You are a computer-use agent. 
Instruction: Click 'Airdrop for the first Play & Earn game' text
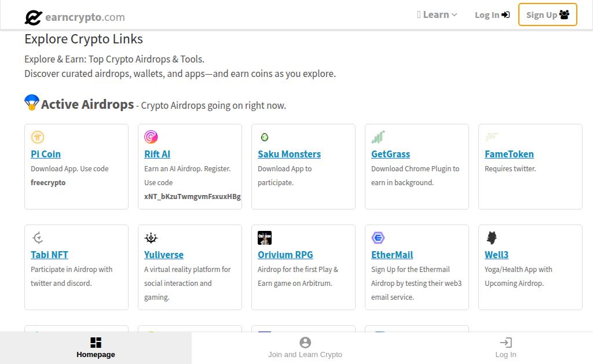[x=298, y=276]
